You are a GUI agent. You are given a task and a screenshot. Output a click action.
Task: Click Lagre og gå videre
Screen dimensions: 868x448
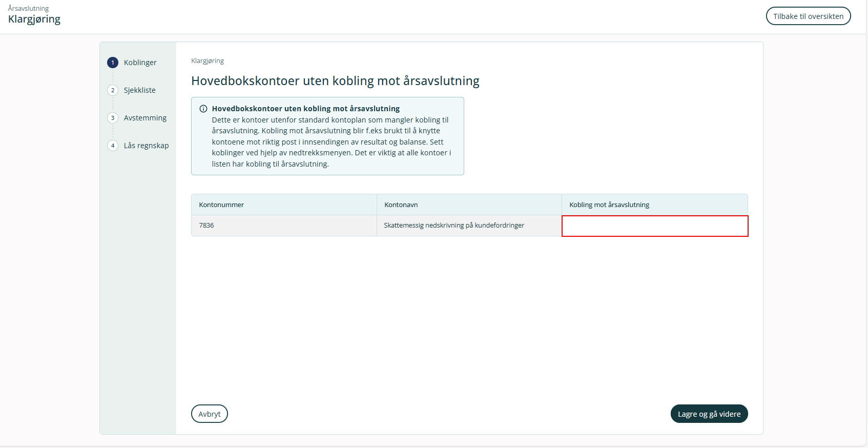[x=709, y=414]
